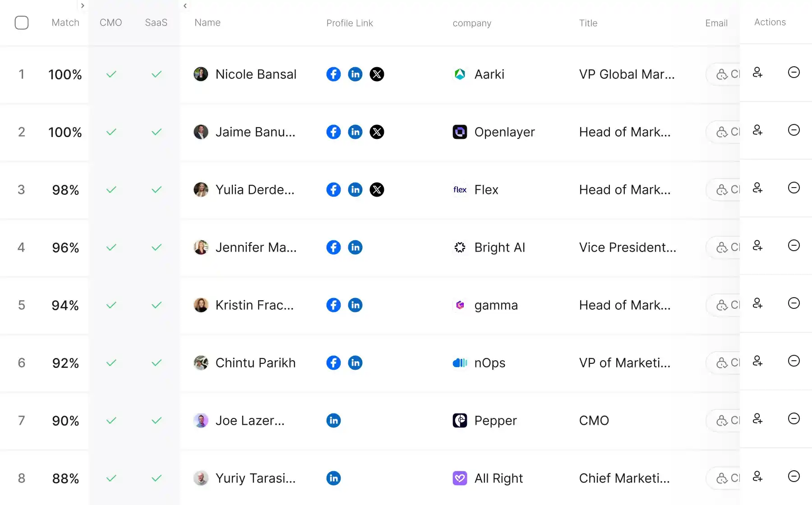This screenshot has height=505, width=812.
Task: Sort by the Match column header
Action: pos(65,23)
